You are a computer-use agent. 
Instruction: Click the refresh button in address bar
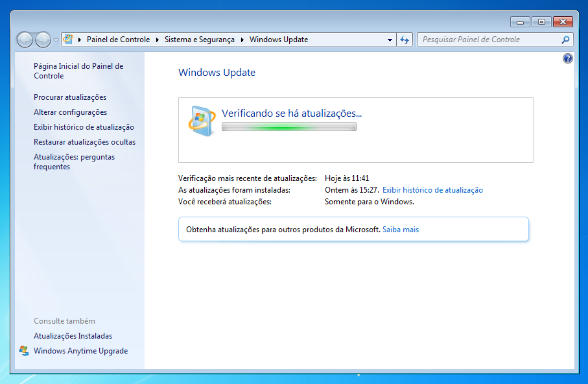(x=405, y=40)
